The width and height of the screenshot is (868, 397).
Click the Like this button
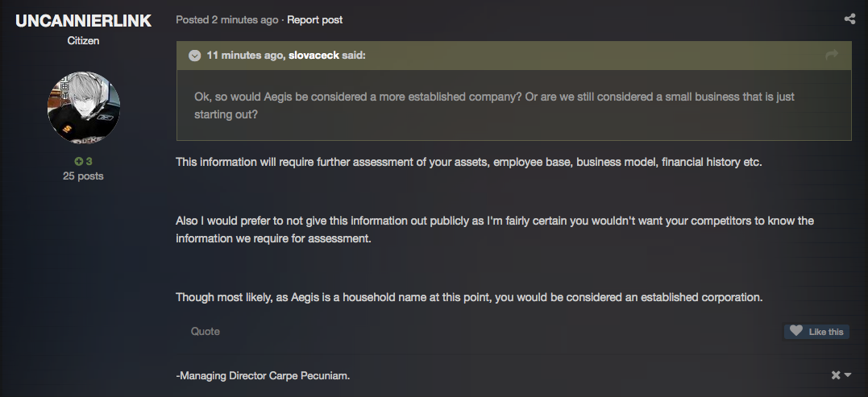coord(816,331)
